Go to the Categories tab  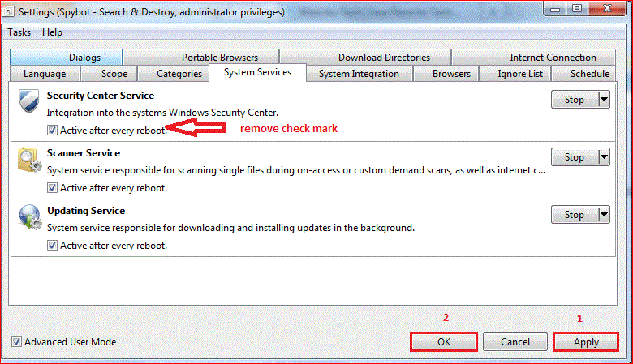[x=173, y=74]
